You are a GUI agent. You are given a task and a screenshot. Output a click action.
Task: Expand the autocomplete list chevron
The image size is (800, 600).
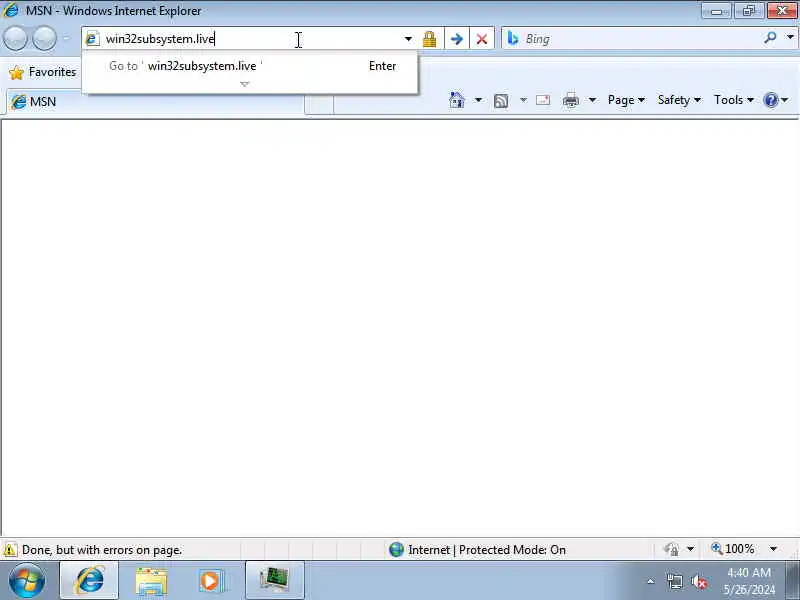[244, 84]
